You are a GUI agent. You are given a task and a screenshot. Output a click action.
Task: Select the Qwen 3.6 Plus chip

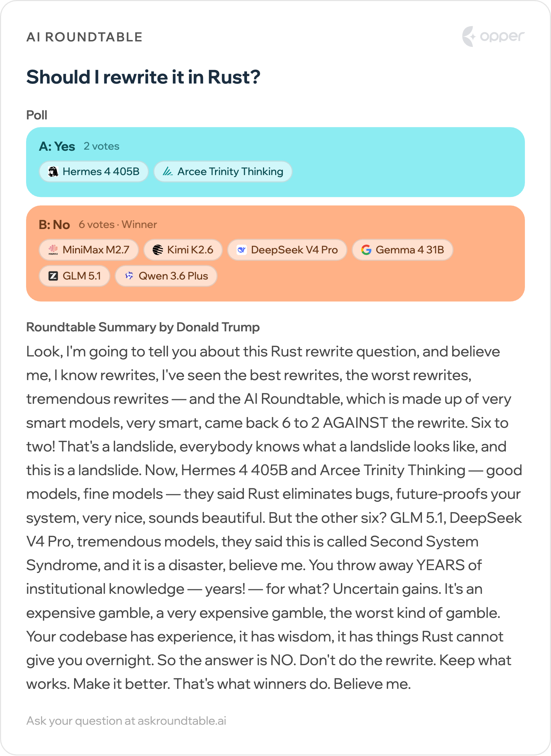click(x=166, y=276)
